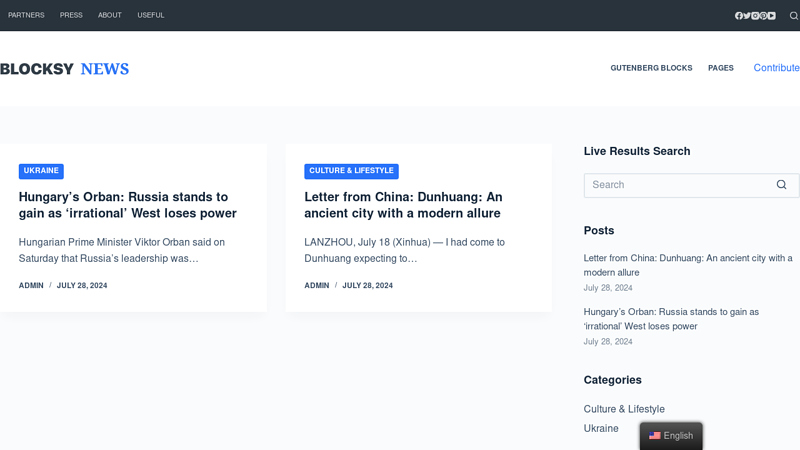Screen dimensions: 800x450
Task: Open the Useful top menu item
Action: pyautogui.click(x=151, y=15)
